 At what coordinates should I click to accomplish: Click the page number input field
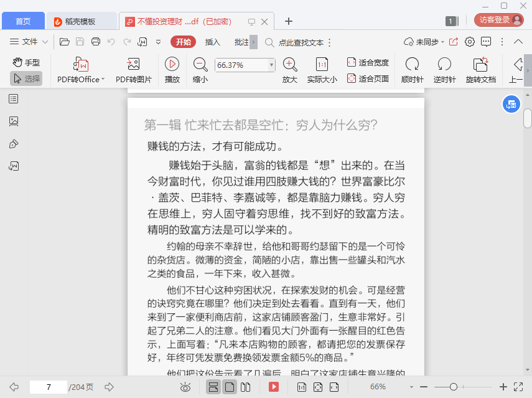[x=48, y=387]
